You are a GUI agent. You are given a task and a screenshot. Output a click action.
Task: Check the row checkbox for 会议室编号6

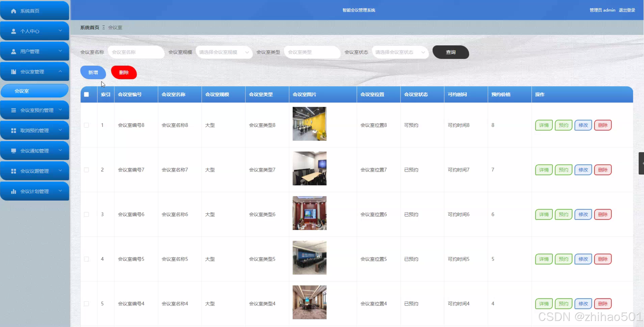pyautogui.click(x=86, y=214)
